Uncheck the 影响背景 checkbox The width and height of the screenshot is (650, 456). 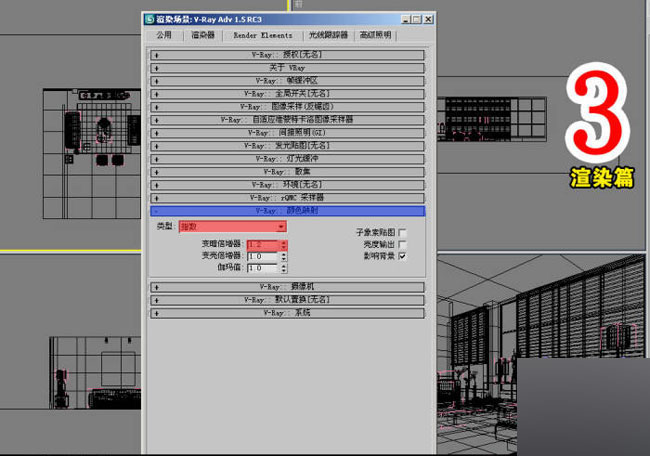click(402, 256)
